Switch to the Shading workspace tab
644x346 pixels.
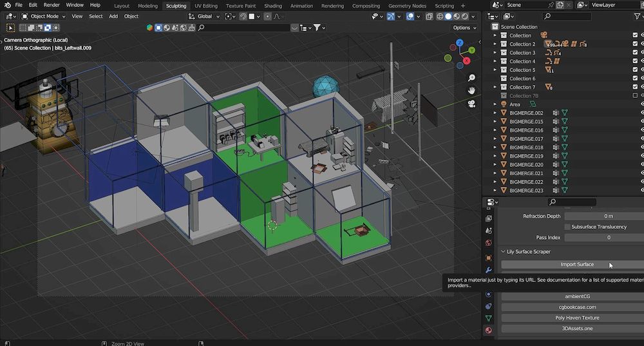pyautogui.click(x=272, y=6)
